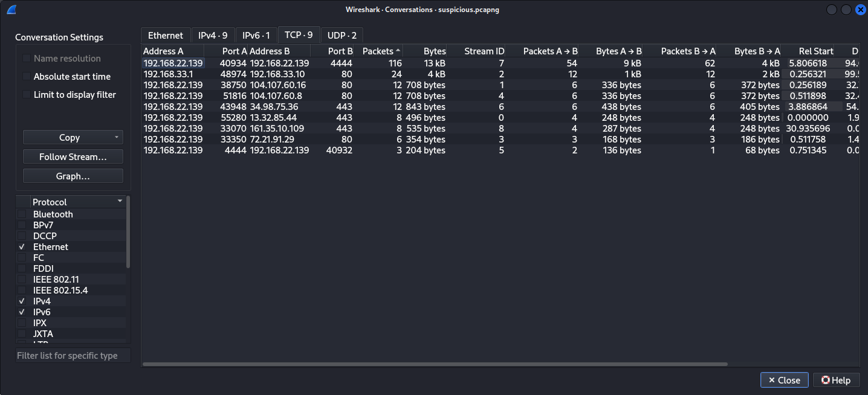Open the Copy dropdown button

(73, 138)
